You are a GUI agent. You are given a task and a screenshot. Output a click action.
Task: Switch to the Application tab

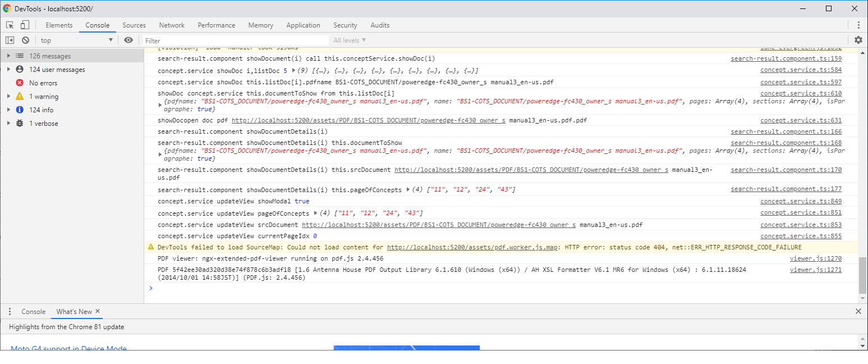pyautogui.click(x=303, y=25)
